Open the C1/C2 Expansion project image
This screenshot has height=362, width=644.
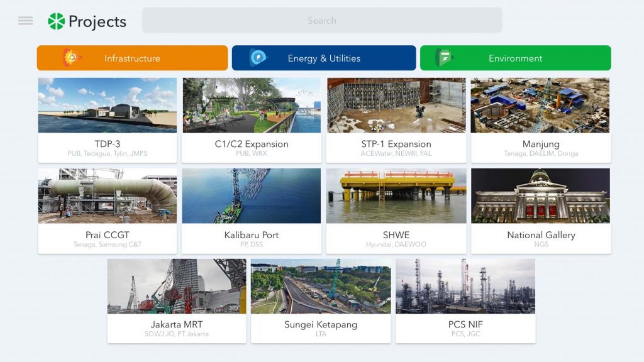click(x=252, y=106)
